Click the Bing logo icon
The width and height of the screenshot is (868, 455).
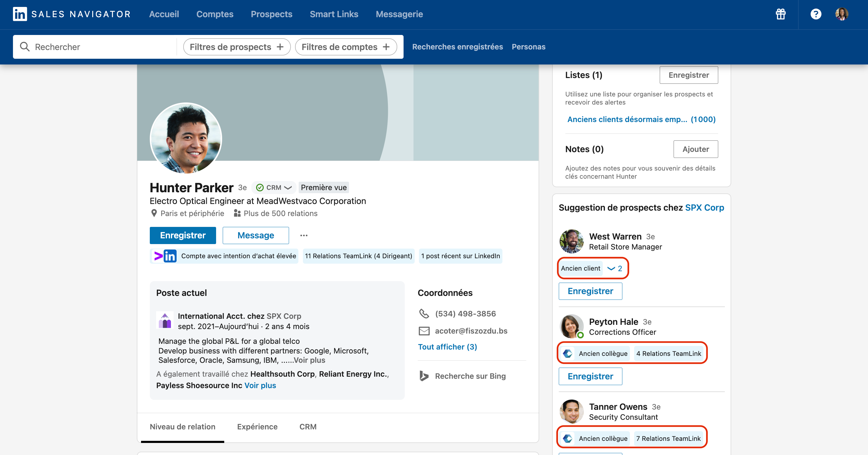pos(424,376)
